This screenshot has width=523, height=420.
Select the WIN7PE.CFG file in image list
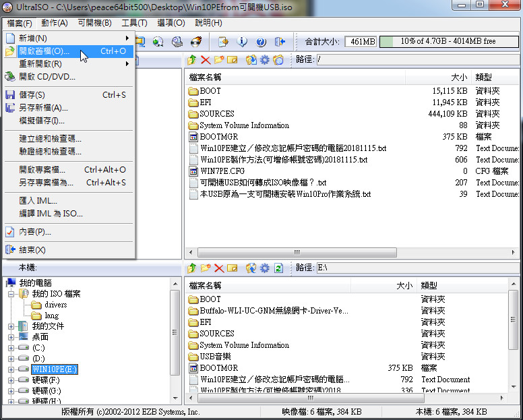[222, 171]
